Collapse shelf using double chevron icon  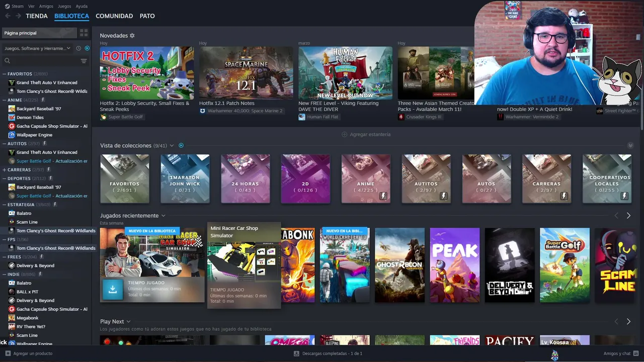630,145
